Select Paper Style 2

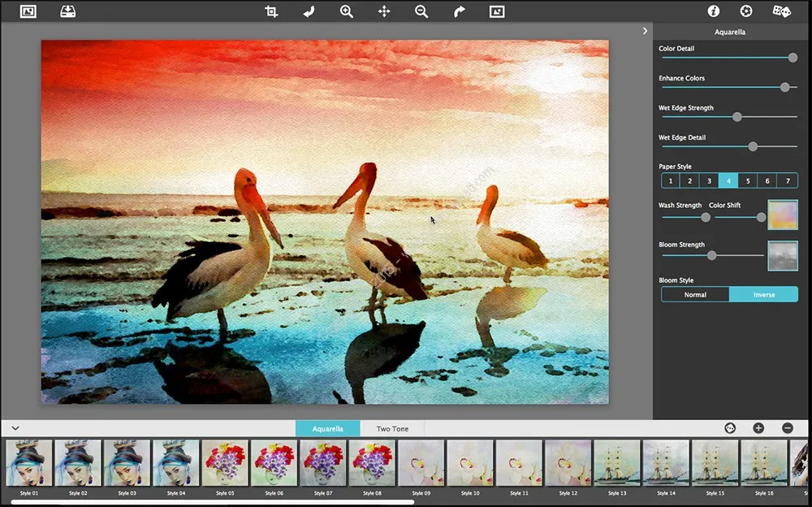click(689, 181)
